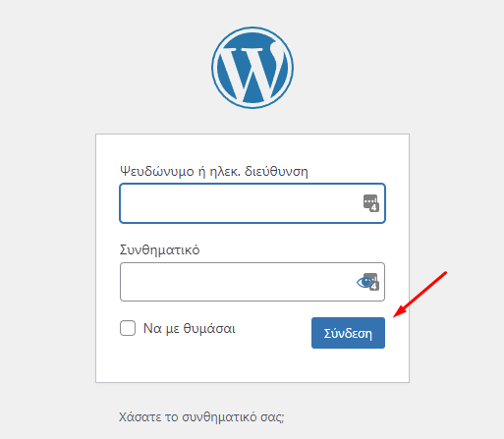Click the 'Ψευδώνυμο ή ηλεκ. διεύθυνση' field label

214,171
